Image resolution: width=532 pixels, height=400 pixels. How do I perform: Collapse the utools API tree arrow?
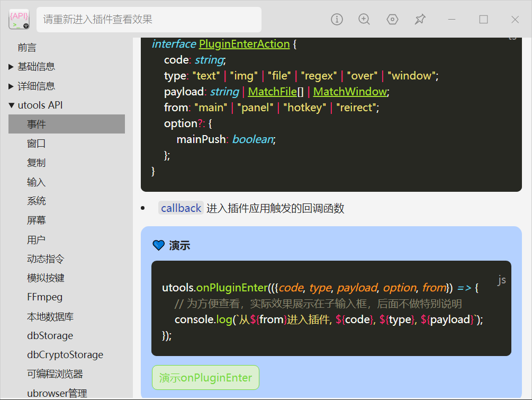coord(12,105)
